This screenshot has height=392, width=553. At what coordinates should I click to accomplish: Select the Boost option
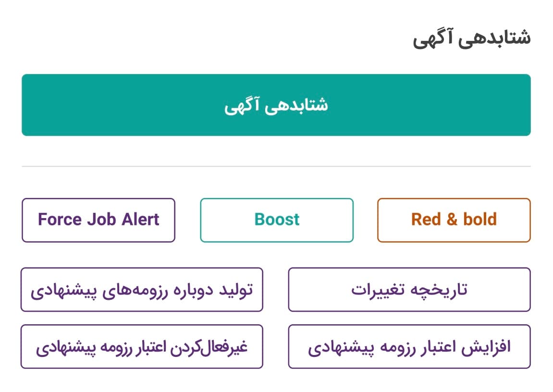click(277, 220)
